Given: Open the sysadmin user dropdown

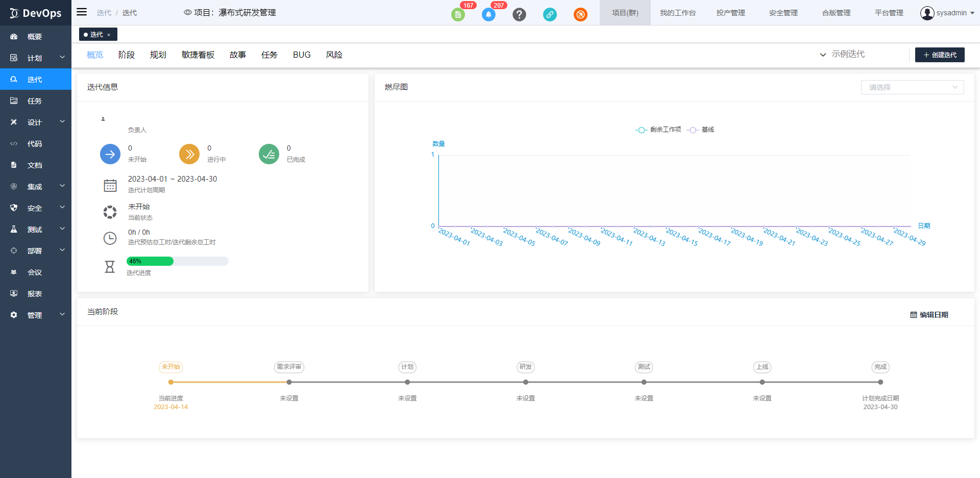Looking at the screenshot, I should click(x=947, y=13).
